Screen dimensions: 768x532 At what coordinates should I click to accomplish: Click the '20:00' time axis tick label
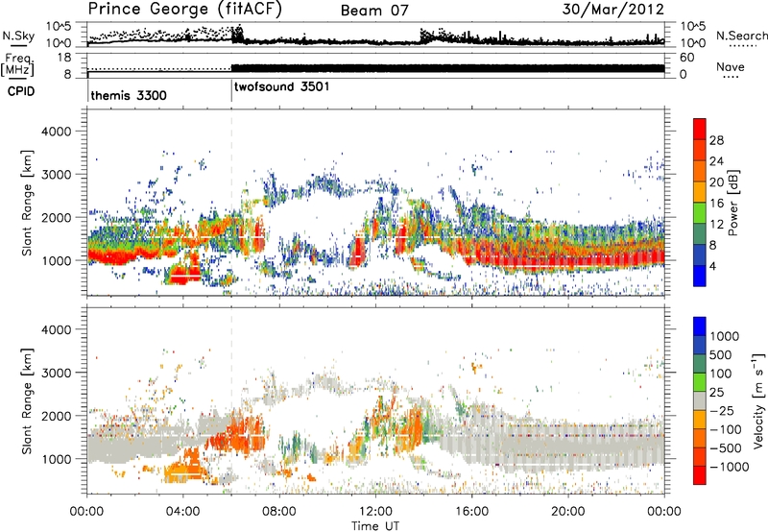click(567, 512)
